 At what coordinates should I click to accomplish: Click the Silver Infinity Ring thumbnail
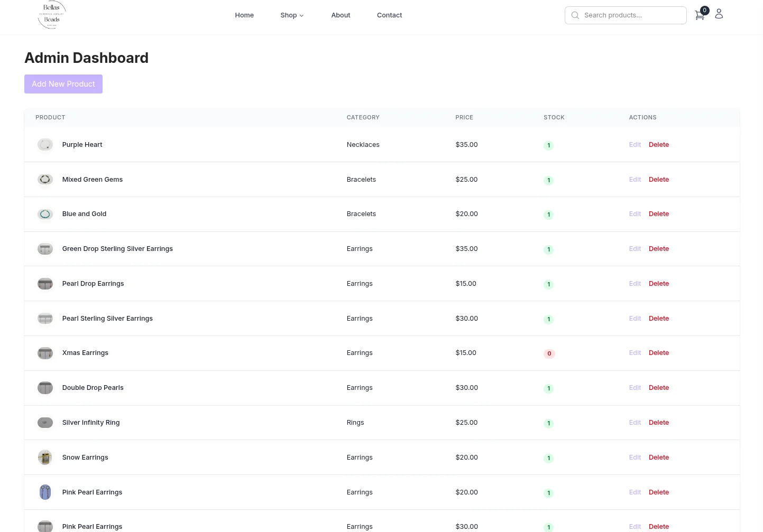click(45, 422)
